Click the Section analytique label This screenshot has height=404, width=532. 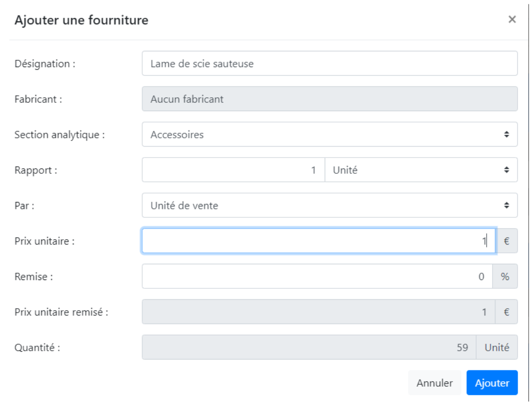tap(60, 135)
